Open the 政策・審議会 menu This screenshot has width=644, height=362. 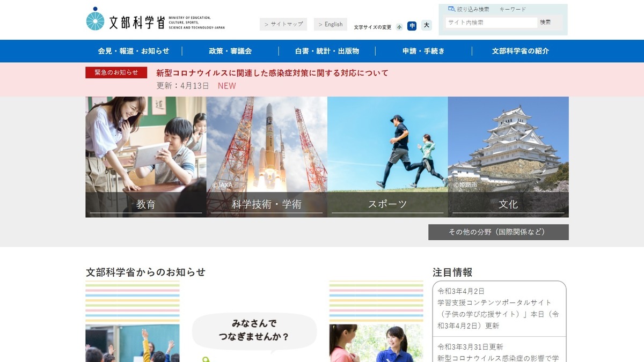click(230, 51)
